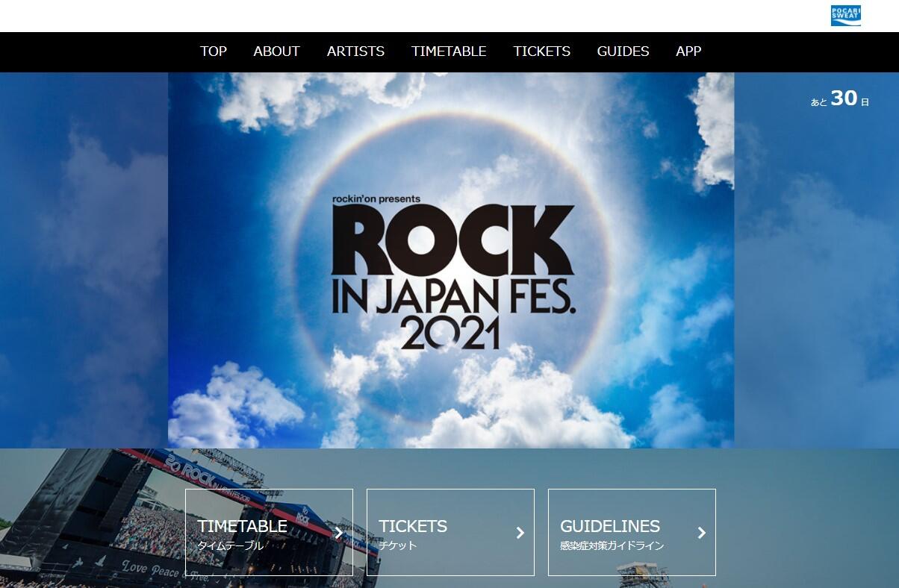Open the ABOUT page from the navigation bar
Viewport: 899px width, 588px height.
tap(276, 51)
